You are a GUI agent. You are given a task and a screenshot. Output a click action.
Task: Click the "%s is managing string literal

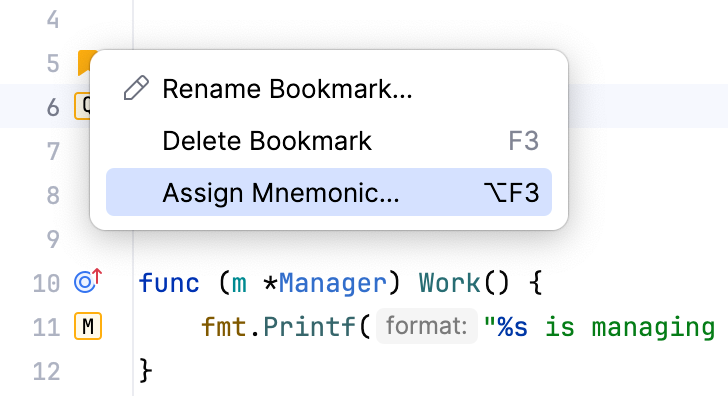tap(599, 327)
